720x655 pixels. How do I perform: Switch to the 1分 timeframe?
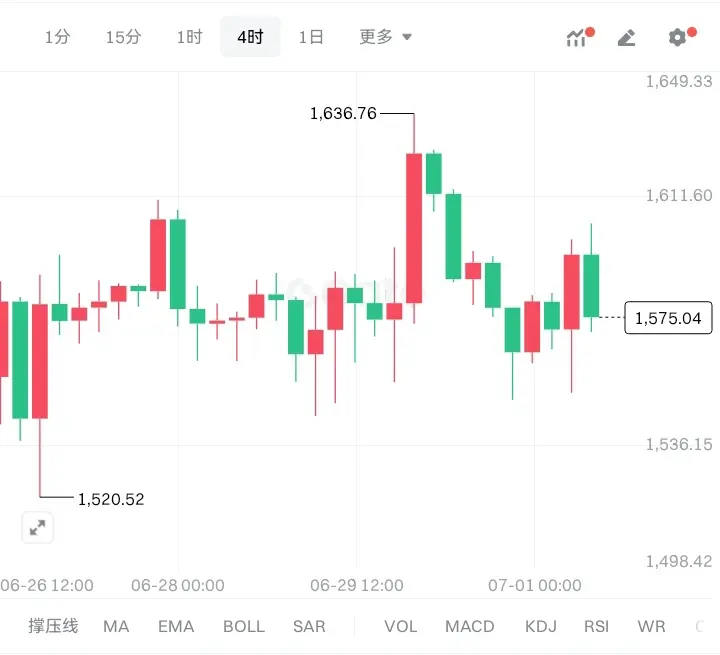point(57,37)
